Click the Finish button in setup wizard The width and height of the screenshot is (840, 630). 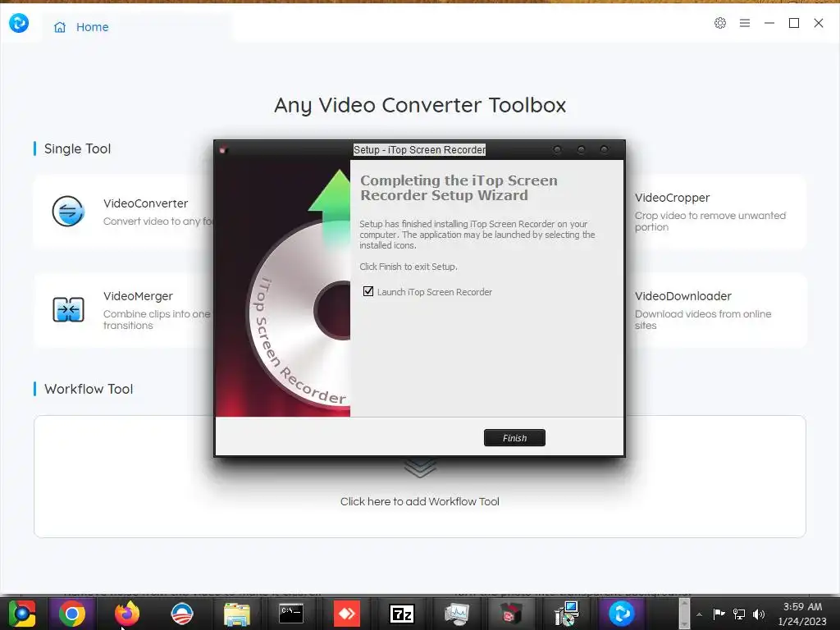514,438
